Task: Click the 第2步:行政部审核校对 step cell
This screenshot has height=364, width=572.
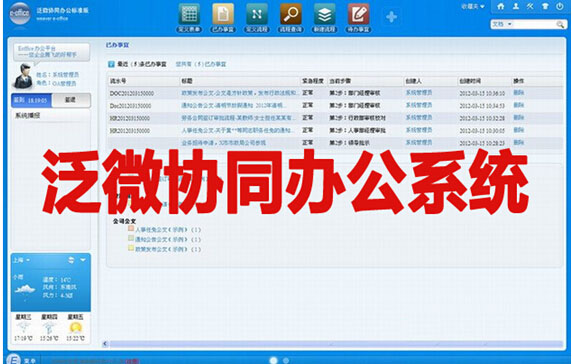Action: point(357,118)
